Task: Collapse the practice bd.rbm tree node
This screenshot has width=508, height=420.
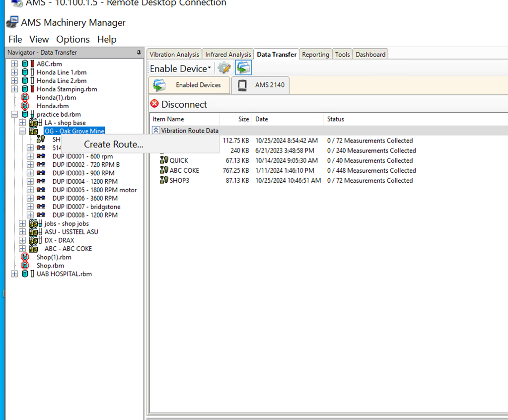Action: [x=14, y=114]
